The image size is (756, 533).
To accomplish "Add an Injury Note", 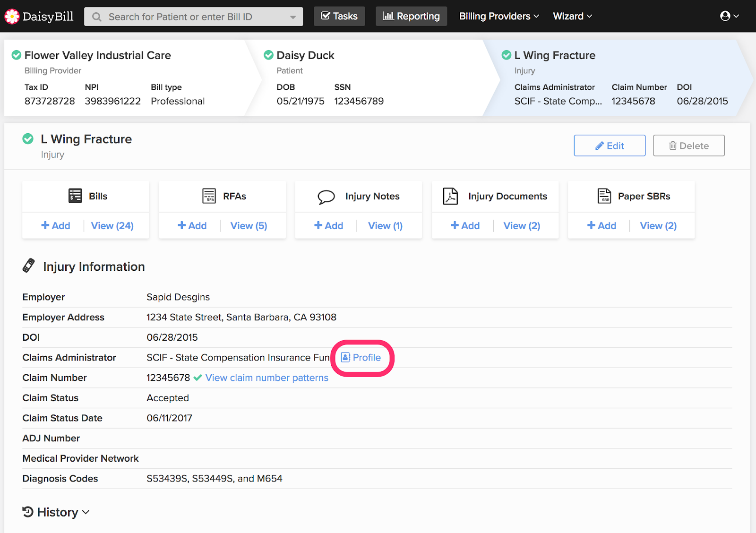I will pos(329,226).
